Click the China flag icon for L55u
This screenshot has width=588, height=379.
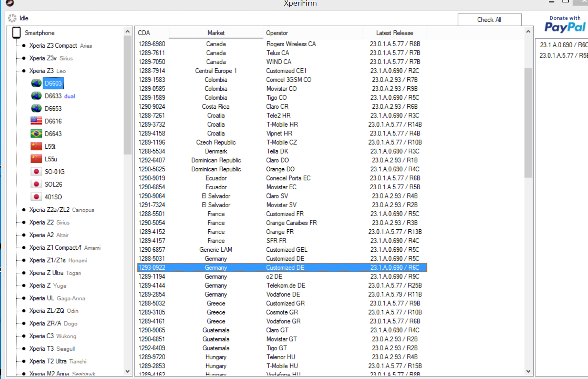[36, 159]
